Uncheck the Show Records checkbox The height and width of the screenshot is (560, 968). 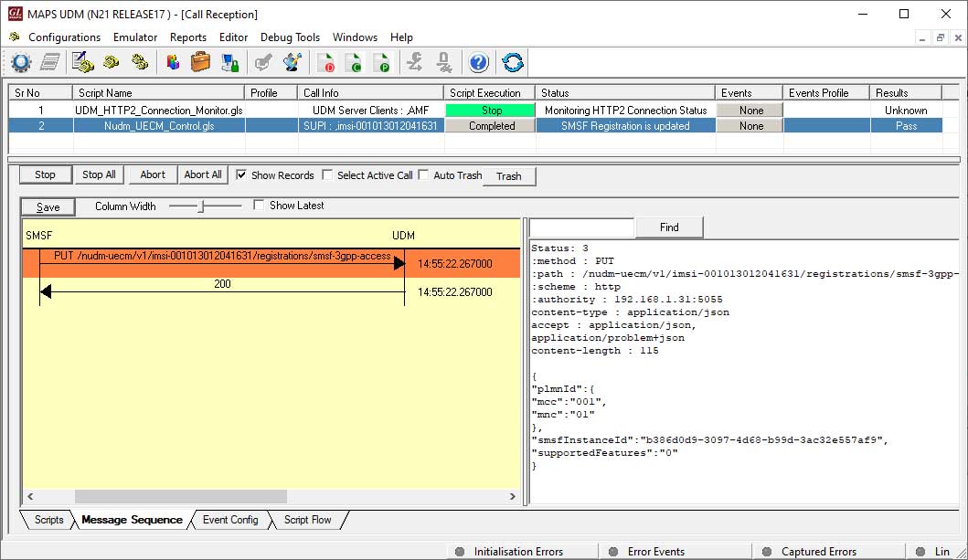coord(241,175)
